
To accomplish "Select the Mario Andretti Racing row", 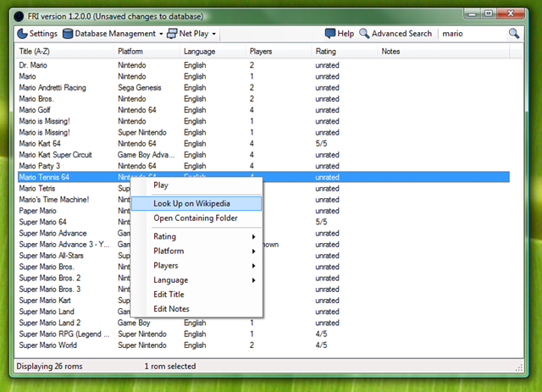I will point(263,87).
